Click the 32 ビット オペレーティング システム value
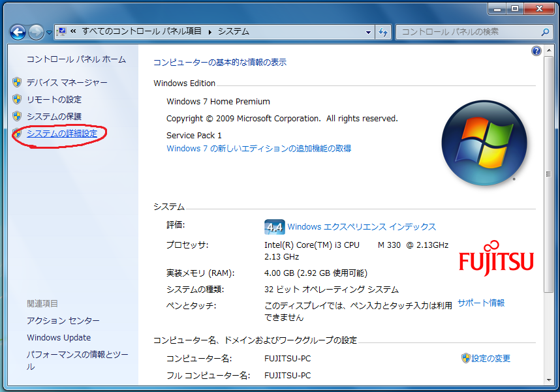The height and width of the screenshot is (392, 560). coord(332,290)
